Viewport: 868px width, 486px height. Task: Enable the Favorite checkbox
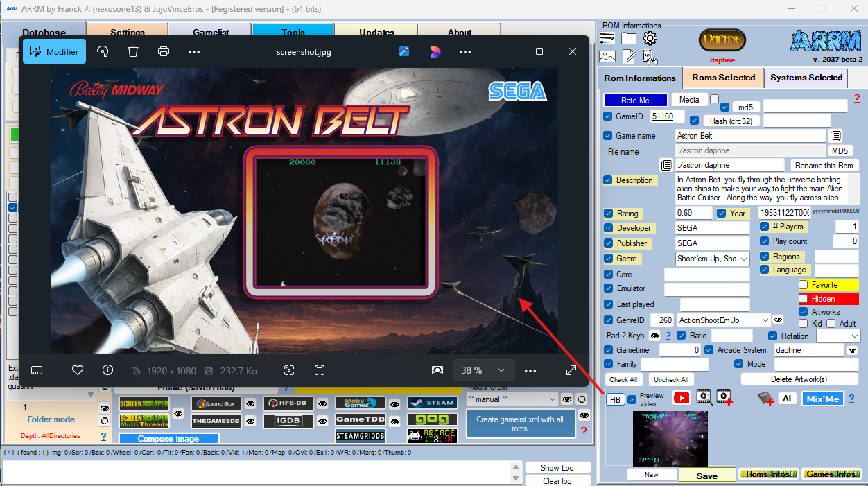coord(804,285)
